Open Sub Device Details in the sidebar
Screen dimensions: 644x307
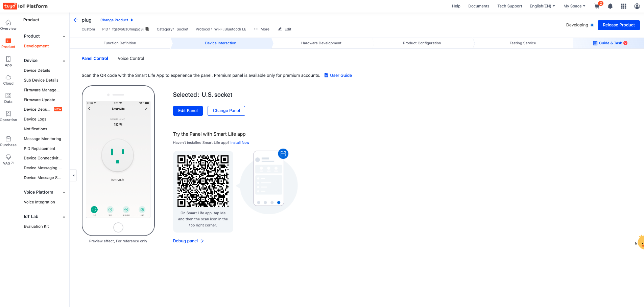[41, 80]
